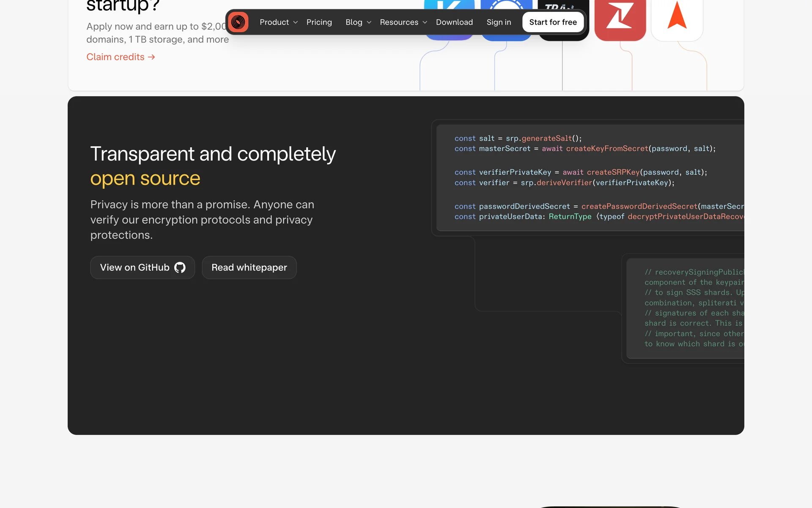This screenshot has width=812, height=508.
Task: Click the red Z-shaped app icon
Action: click(x=620, y=19)
